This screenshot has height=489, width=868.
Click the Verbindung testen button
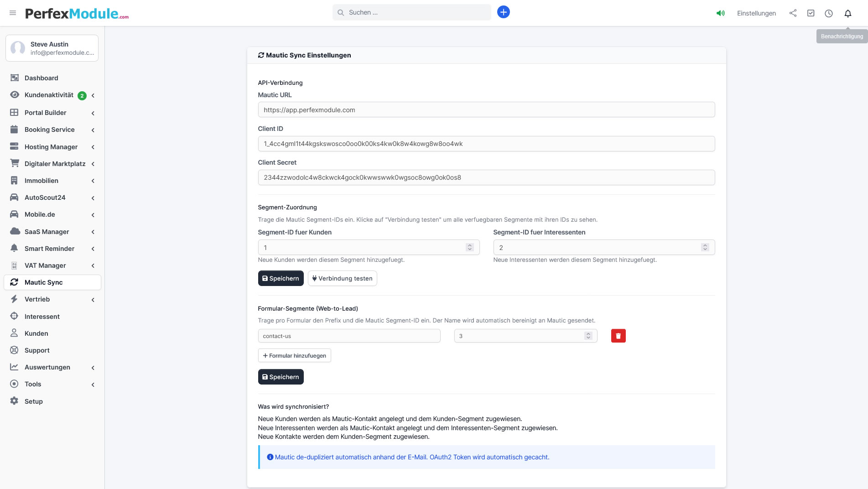[342, 278]
